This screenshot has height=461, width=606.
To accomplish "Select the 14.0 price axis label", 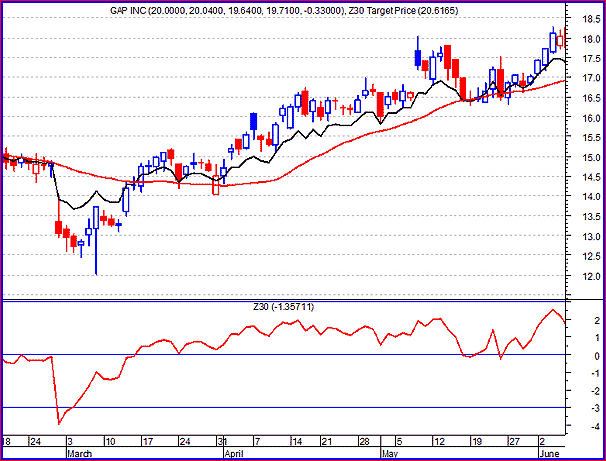I will 589,197.
